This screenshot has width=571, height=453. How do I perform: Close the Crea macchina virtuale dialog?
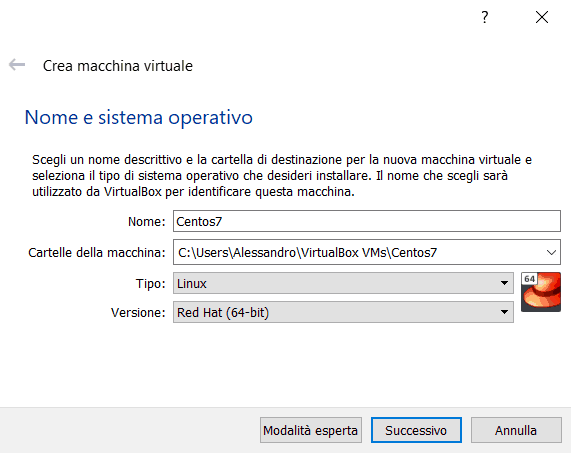tap(542, 17)
